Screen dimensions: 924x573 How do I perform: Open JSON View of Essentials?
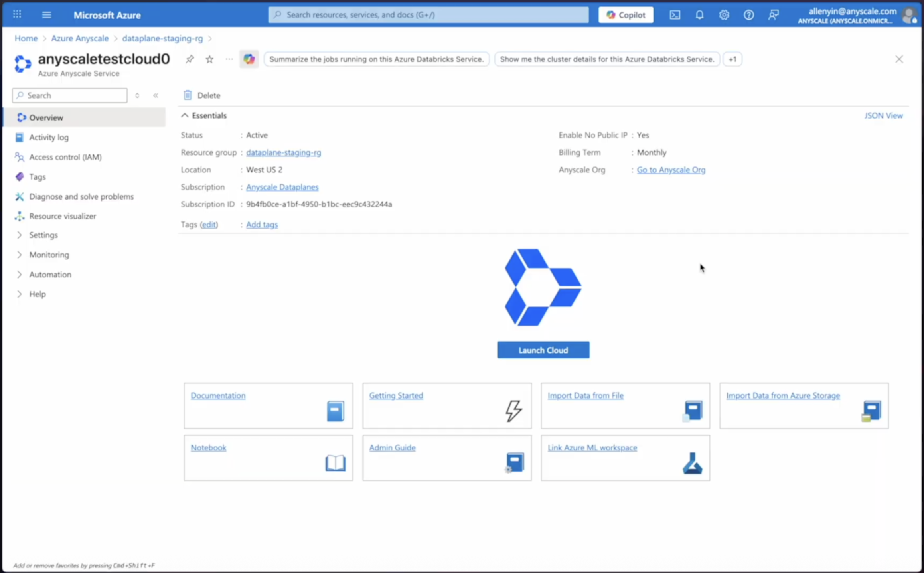tap(883, 115)
